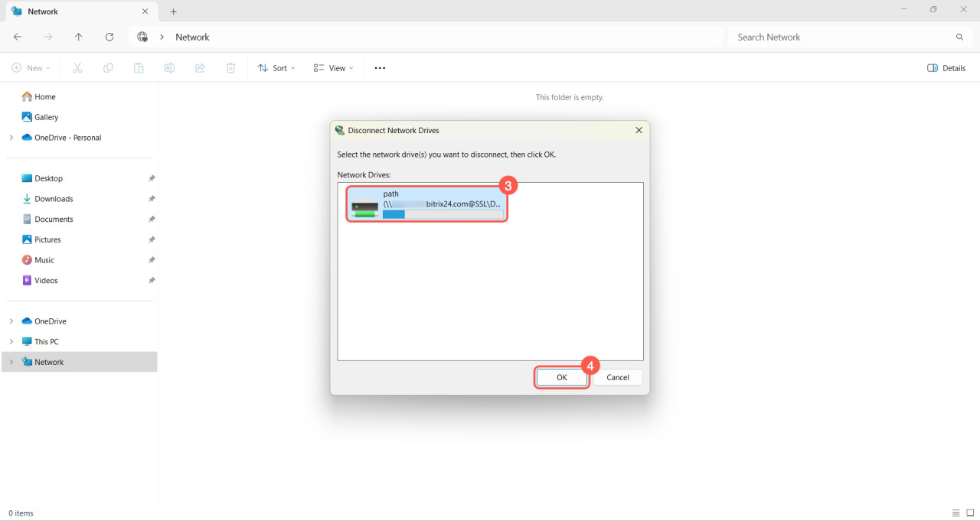This screenshot has width=980, height=521.
Task: Click the Search Network input field
Action: (x=842, y=37)
